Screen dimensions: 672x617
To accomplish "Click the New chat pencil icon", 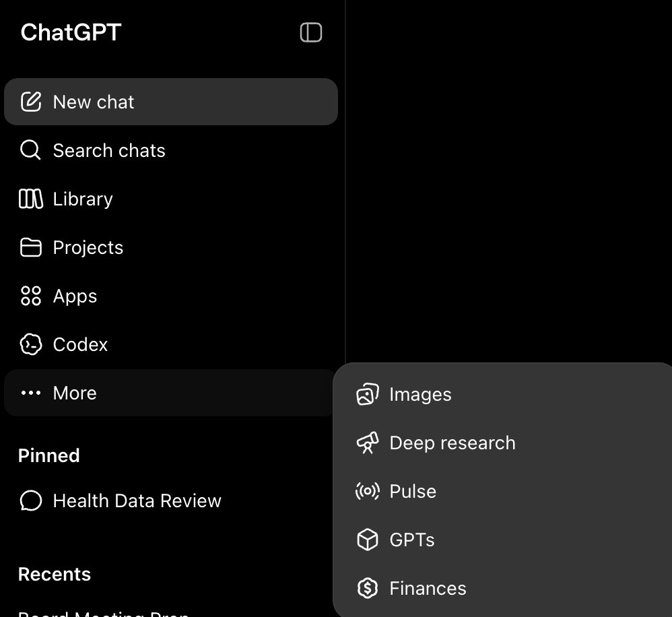I will [x=31, y=102].
